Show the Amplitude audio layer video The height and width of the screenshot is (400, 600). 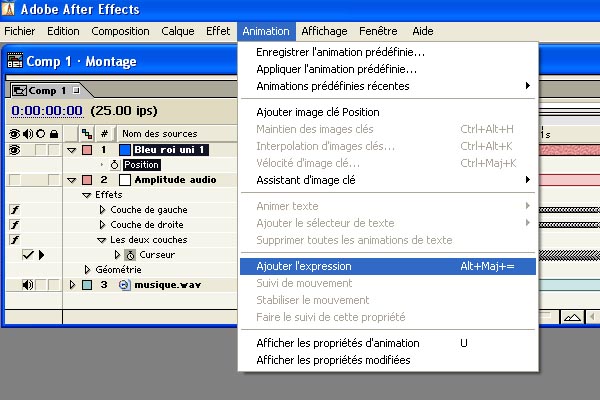point(14,180)
